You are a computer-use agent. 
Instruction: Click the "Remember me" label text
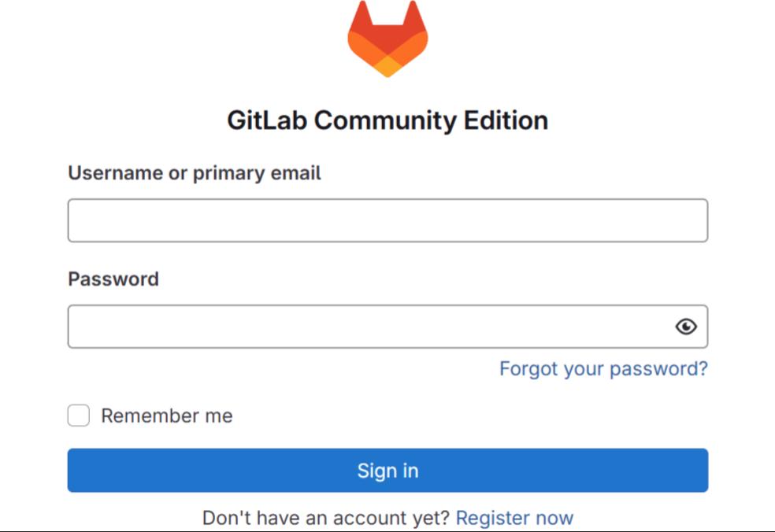click(x=166, y=416)
